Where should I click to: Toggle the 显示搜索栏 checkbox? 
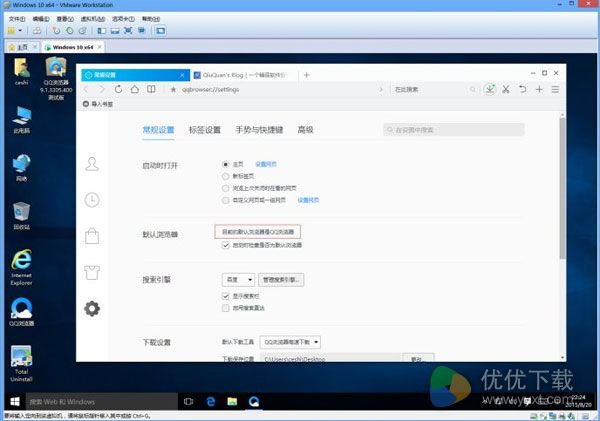(225, 296)
